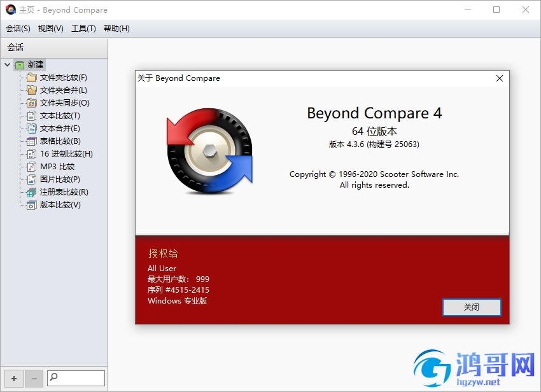This screenshot has height=392, width=541.
Task: Select the 文件夹合并(L) label
Action: pos(64,90)
